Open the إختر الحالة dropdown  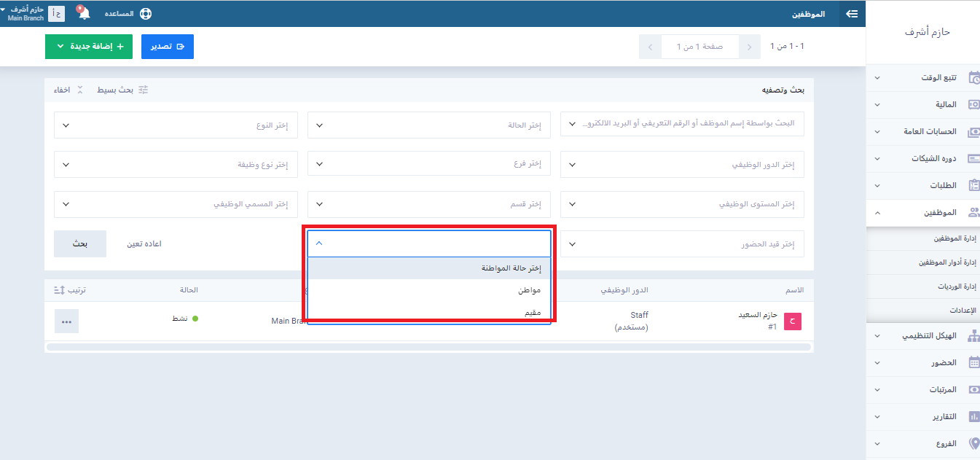tap(429, 125)
